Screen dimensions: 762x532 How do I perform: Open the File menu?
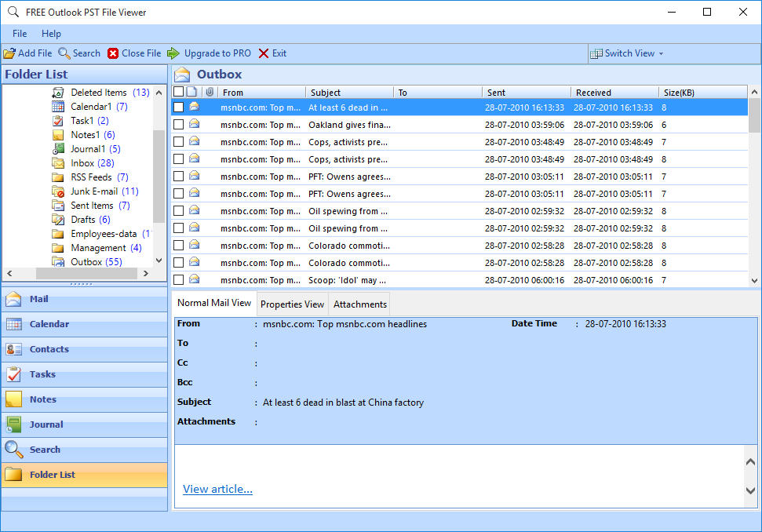pyautogui.click(x=19, y=34)
